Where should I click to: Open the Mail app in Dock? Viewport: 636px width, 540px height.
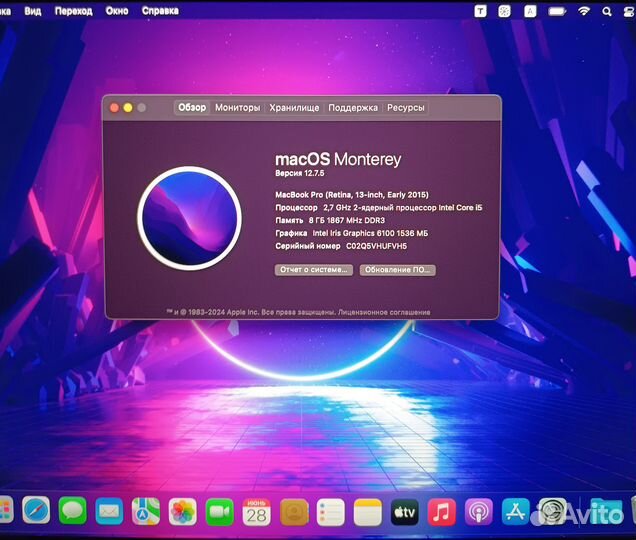pos(109,511)
